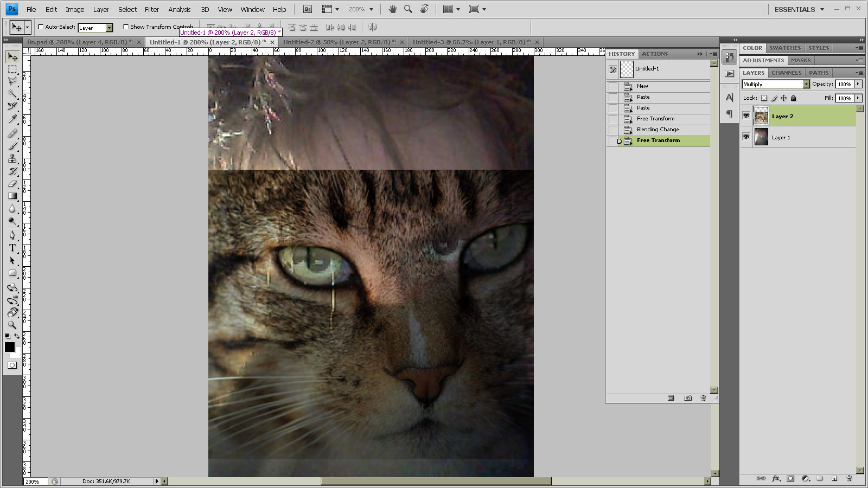
Task: Select the Eraser tool
Action: pos(12,183)
